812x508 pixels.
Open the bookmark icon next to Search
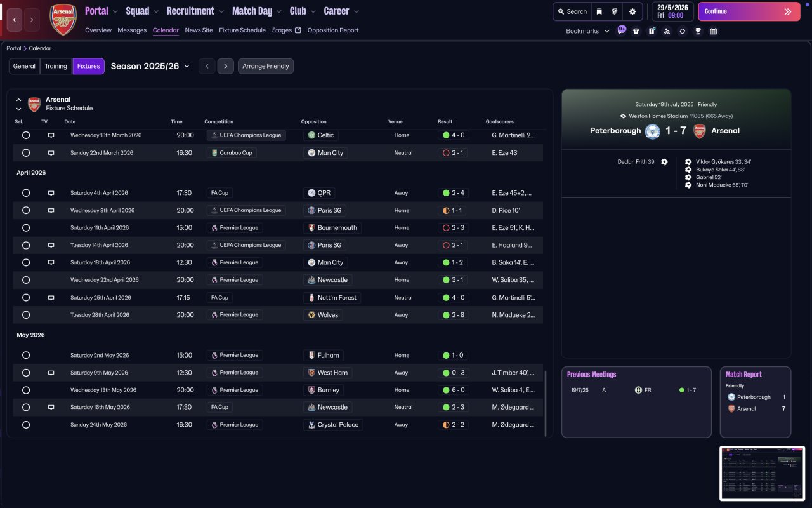point(599,11)
